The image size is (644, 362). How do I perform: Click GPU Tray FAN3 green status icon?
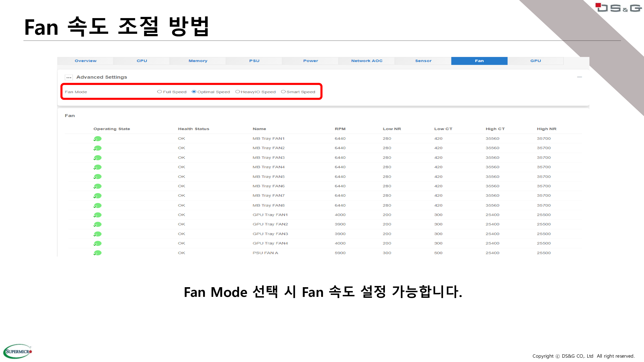click(x=97, y=234)
